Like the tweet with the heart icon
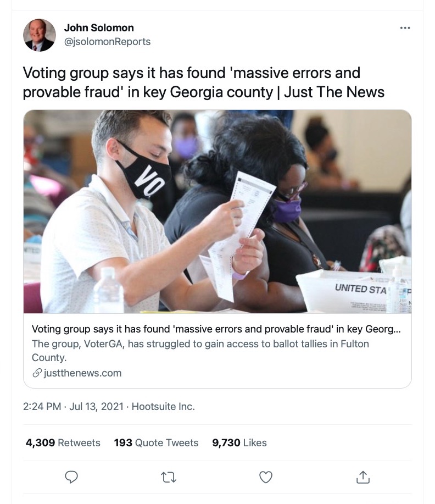 pos(266,478)
